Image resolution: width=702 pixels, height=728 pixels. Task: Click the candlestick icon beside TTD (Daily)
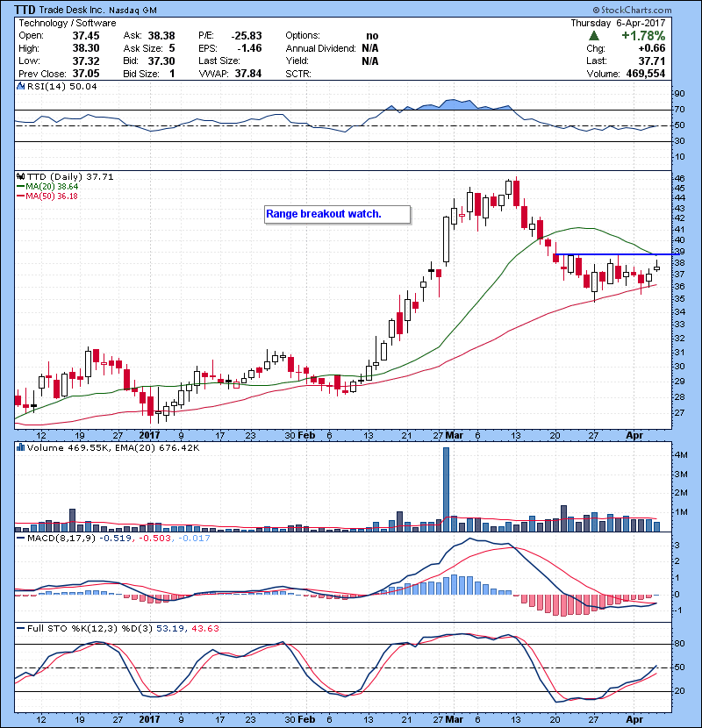(20, 176)
